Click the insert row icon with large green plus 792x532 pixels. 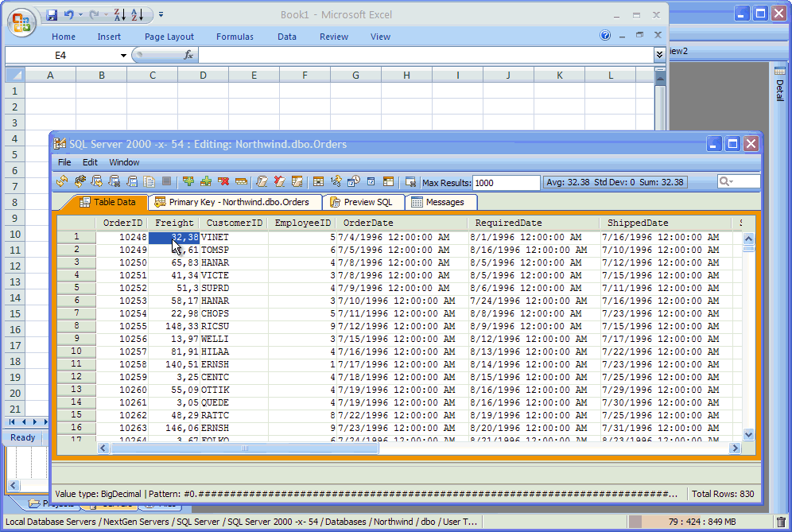pos(188,181)
